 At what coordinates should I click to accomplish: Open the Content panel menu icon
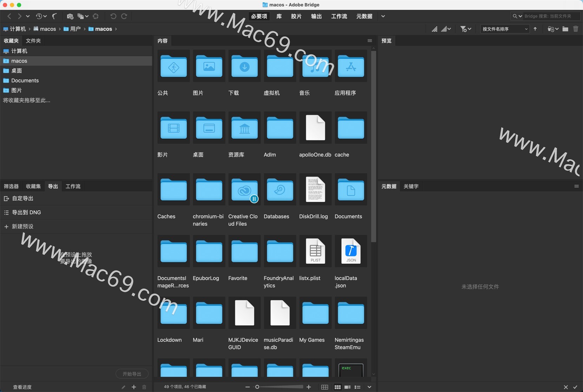(x=369, y=41)
